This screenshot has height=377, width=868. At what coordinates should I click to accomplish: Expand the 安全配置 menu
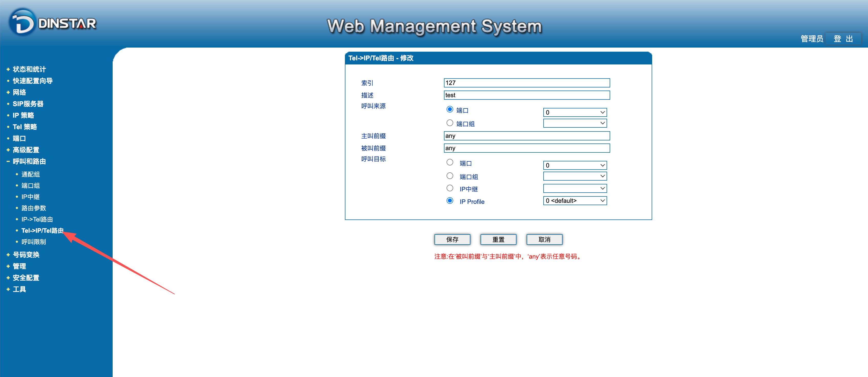pos(26,278)
